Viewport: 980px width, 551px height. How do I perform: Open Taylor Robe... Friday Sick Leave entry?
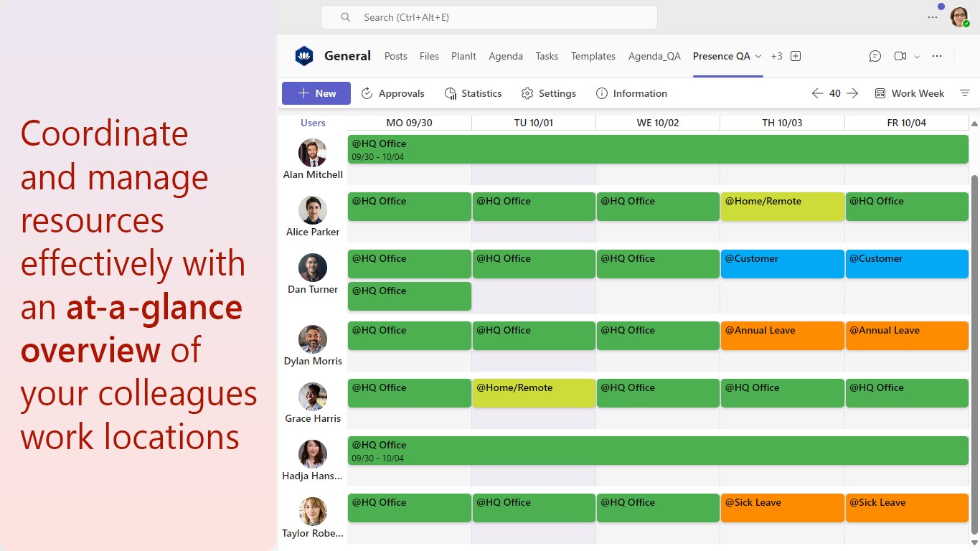click(x=907, y=508)
